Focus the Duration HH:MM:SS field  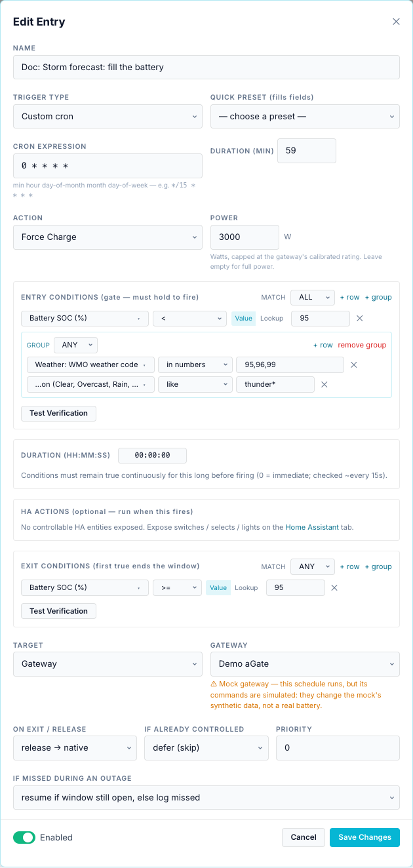(152, 455)
